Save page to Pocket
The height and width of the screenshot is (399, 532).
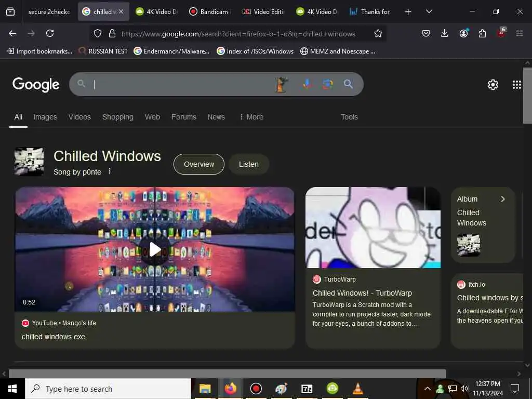point(426,33)
